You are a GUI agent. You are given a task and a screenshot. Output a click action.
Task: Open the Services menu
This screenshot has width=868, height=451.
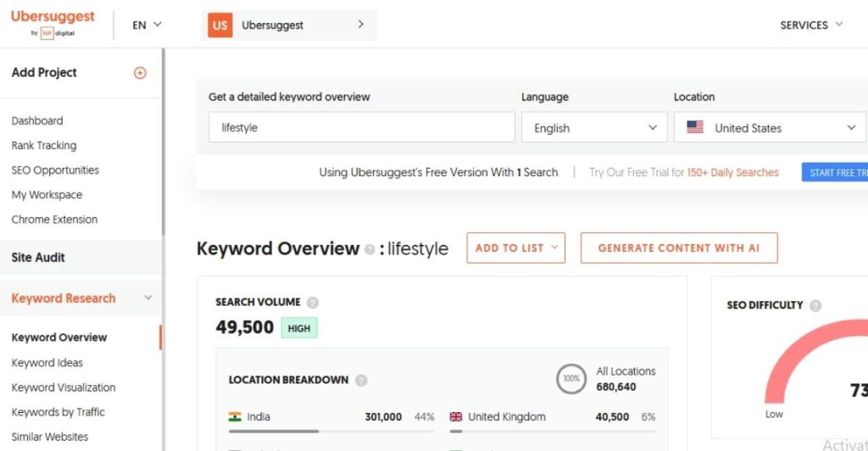pyautogui.click(x=811, y=25)
